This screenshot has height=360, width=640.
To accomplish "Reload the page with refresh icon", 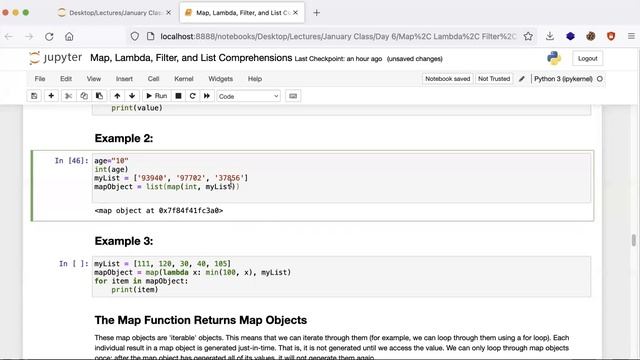I will (x=49, y=36).
